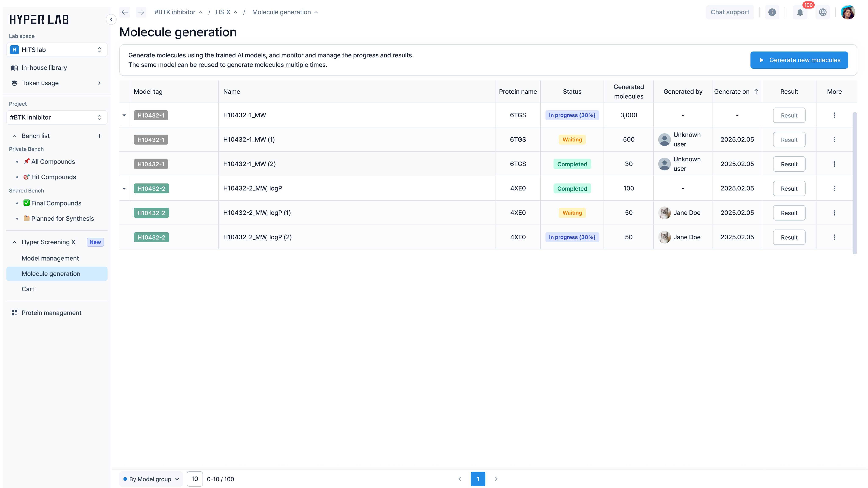Open the HITS lab space dropdown
Screen dimensions: 868x488
[x=57, y=50]
